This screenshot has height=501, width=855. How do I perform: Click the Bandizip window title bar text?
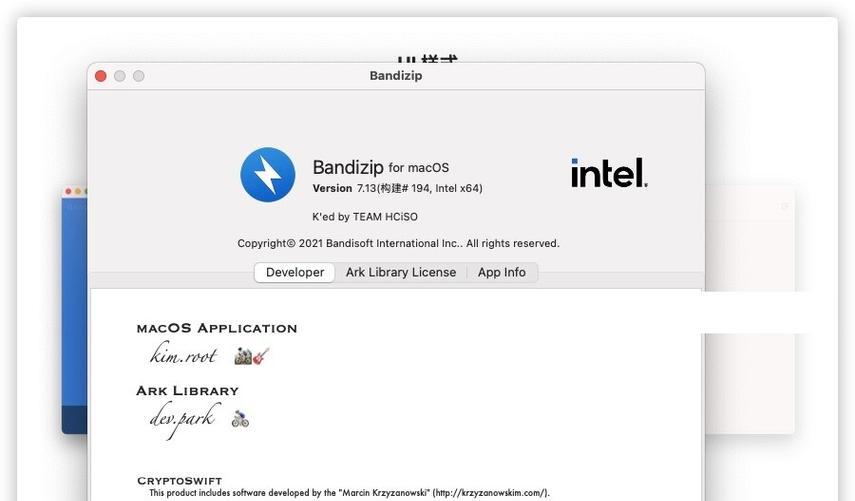[x=396, y=76]
